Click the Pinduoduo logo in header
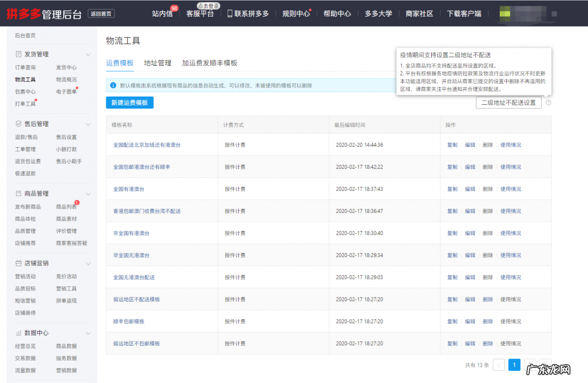The width and height of the screenshot is (588, 383). 23,14
